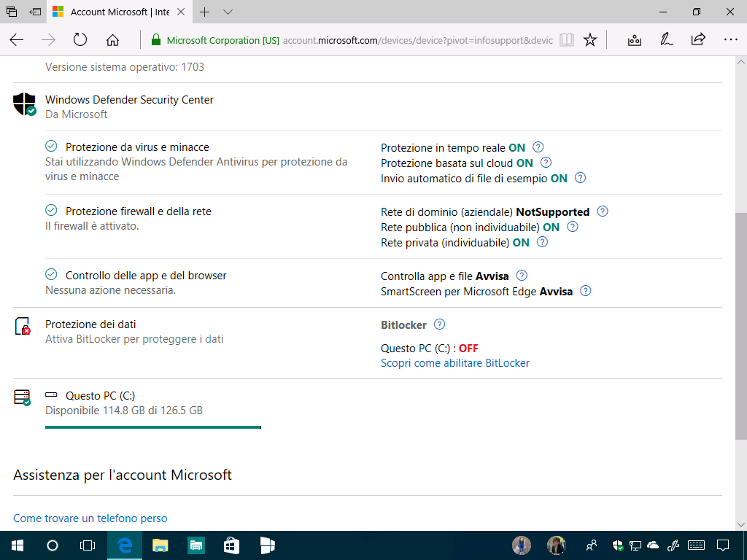747x560 pixels.
Task: Share this page icon
Action: point(698,39)
